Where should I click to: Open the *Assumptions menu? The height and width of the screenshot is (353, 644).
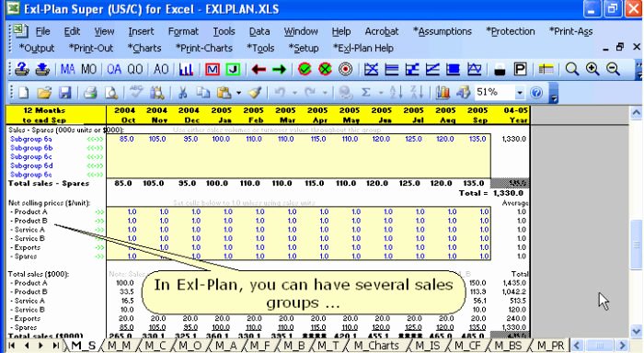click(443, 31)
